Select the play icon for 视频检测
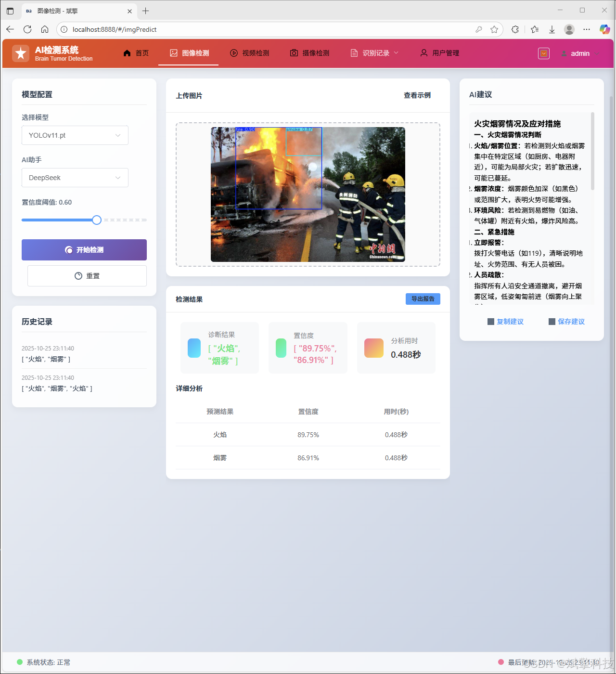616x674 pixels. [234, 53]
